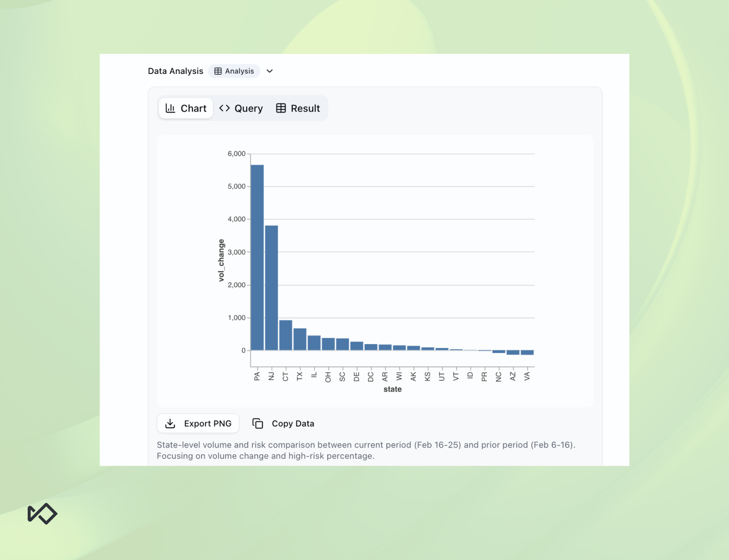Click the 'NC' x-axis label
The image size is (729, 560).
(x=498, y=377)
